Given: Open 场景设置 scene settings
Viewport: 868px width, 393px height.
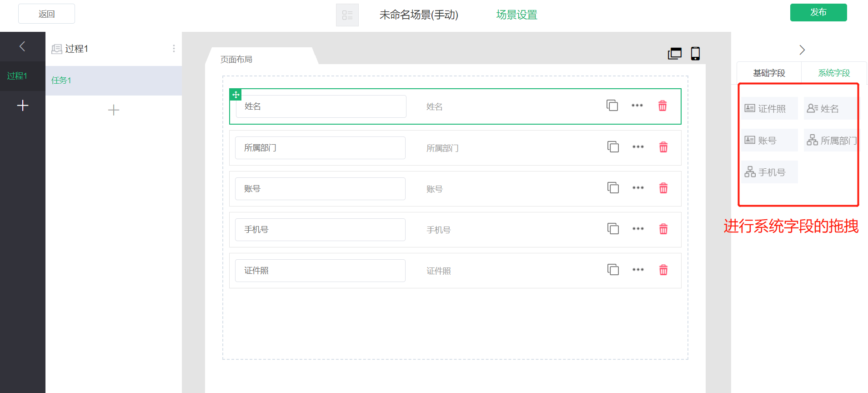Looking at the screenshot, I should point(517,15).
